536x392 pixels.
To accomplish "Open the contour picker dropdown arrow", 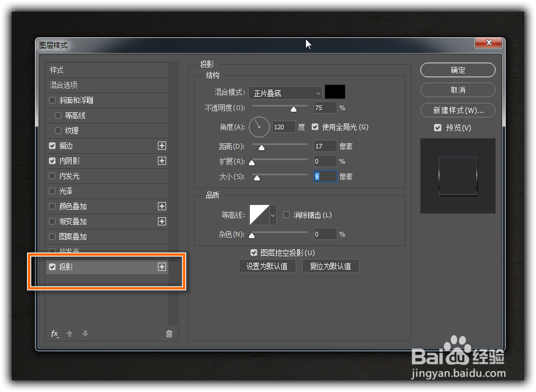I will (272, 215).
